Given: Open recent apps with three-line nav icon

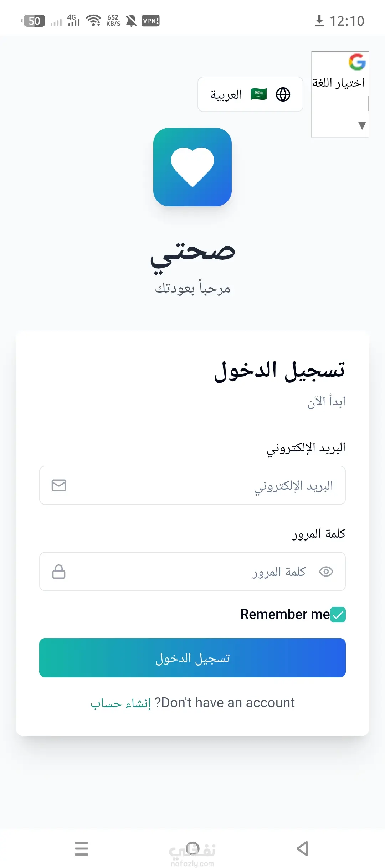Looking at the screenshot, I should pyautogui.click(x=81, y=848).
